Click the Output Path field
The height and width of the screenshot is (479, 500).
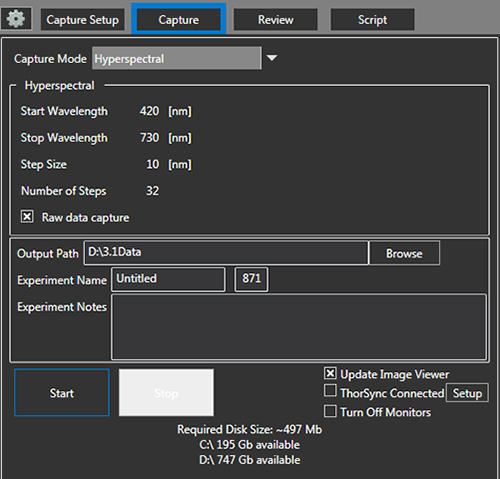(x=226, y=253)
